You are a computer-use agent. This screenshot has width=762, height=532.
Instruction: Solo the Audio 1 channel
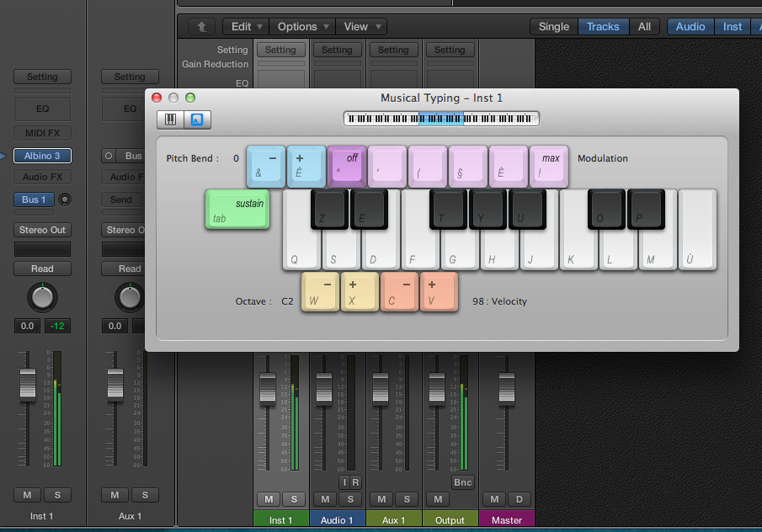pyautogui.click(x=350, y=499)
